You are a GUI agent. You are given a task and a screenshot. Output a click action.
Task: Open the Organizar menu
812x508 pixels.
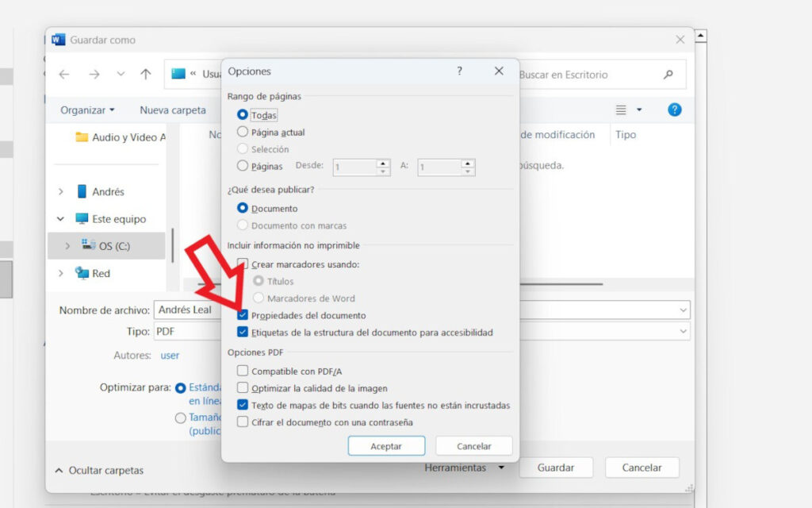(x=82, y=110)
